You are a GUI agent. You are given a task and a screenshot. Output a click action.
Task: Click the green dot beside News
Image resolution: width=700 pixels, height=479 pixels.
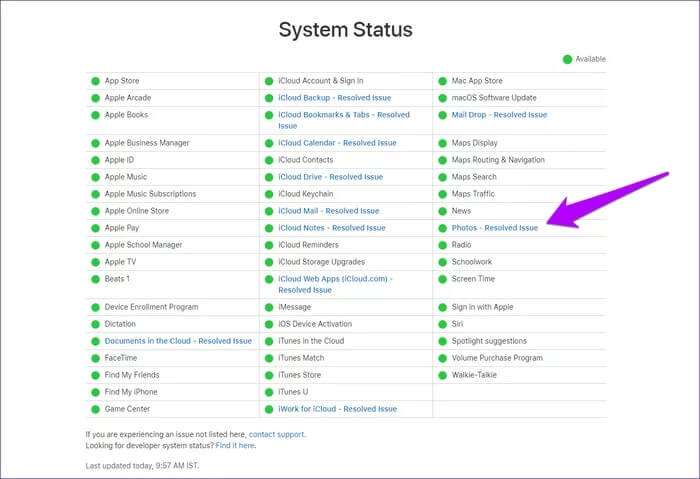point(442,211)
